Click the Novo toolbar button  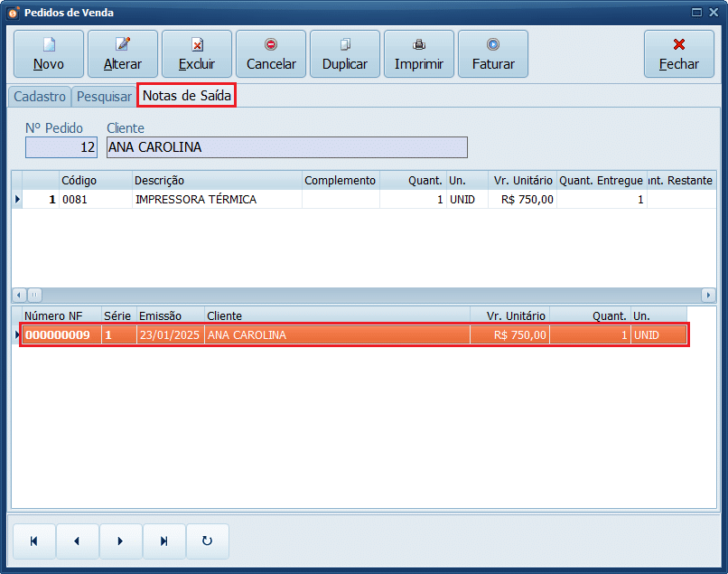[x=49, y=54]
